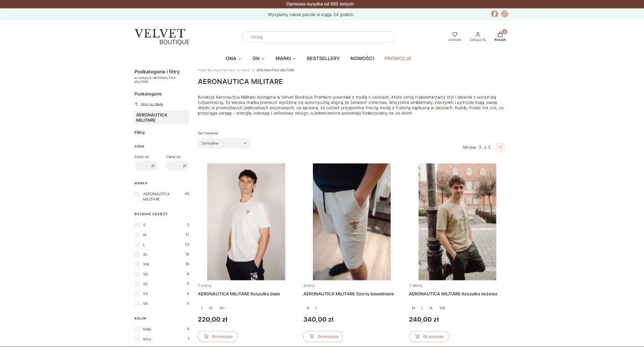The height and width of the screenshot is (347, 644).
Task: Click Szorty category above Szorty bawełniane
Action: pyautogui.click(x=309, y=286)
